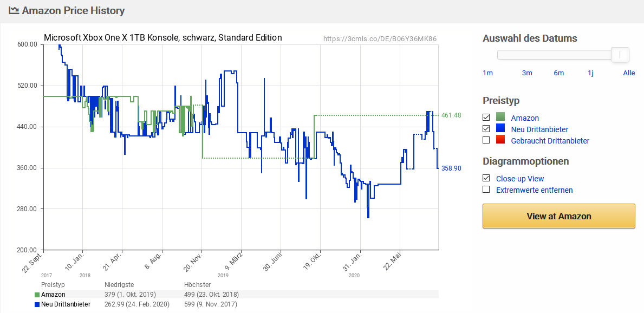Uncheck the Amazon price type checkbox
The width and height of the screenshot is (644, 313).
click(x=486, y=118)
